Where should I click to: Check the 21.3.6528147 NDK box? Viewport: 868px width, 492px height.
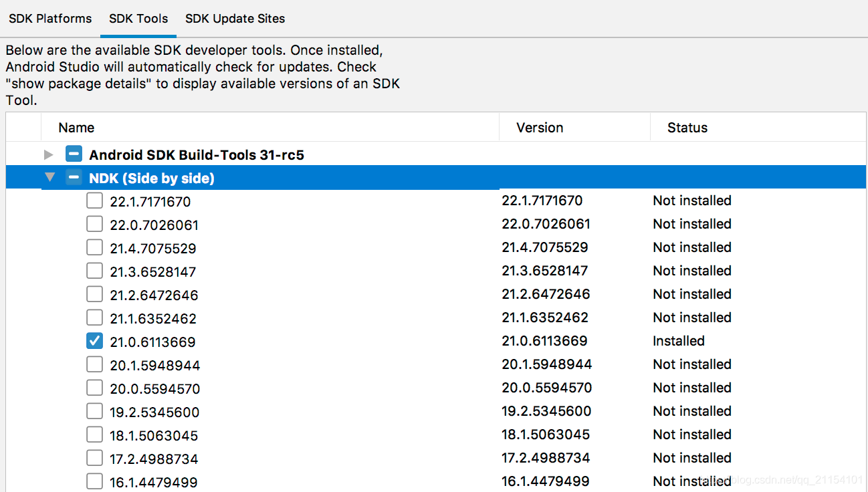point(93,270)
